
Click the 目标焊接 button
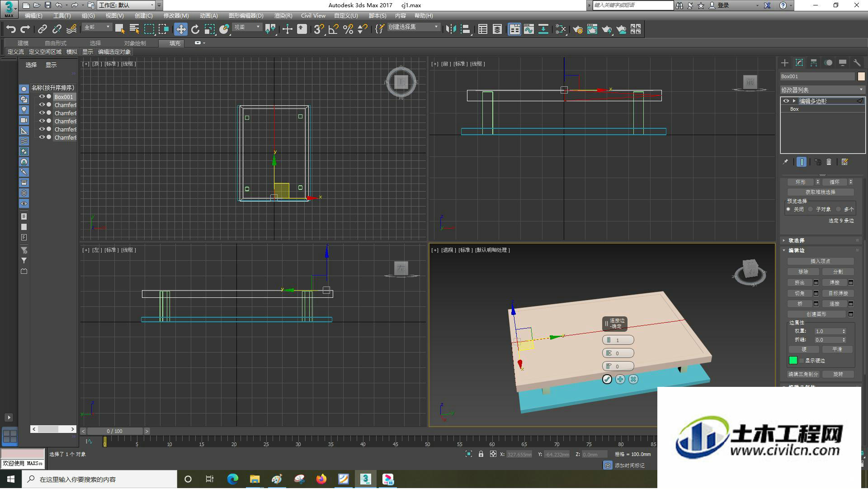[838, 293]
